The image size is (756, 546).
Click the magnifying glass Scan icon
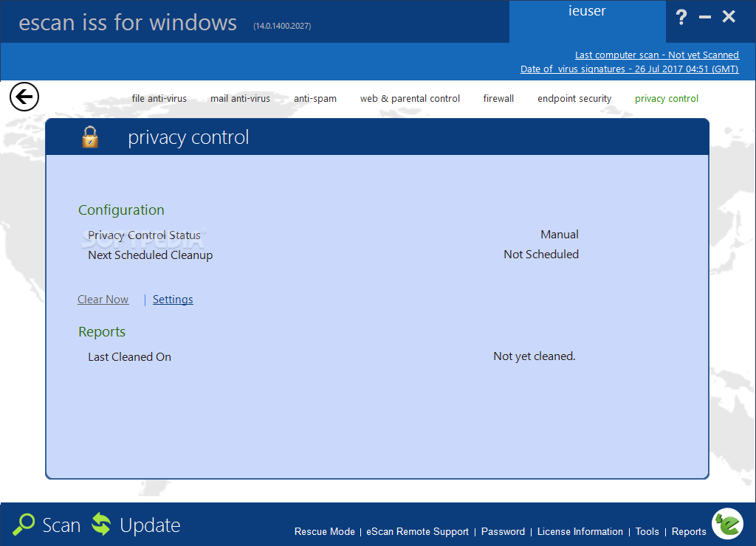(24, 525)
